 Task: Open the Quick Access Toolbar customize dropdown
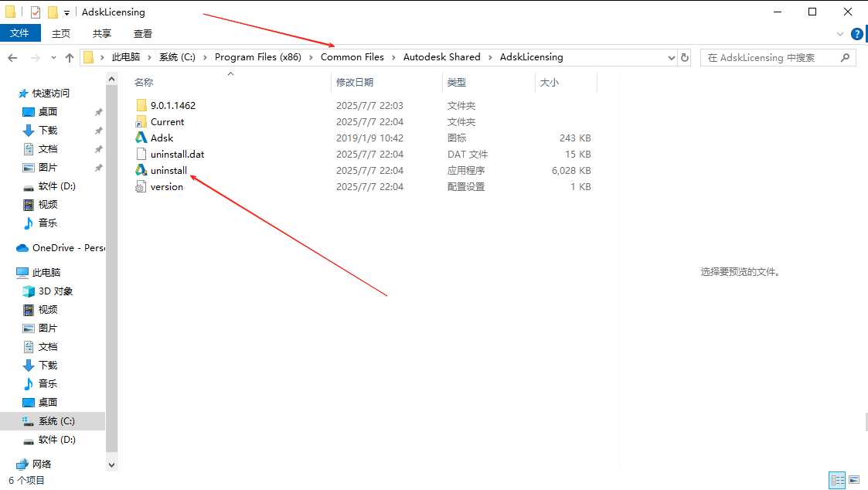point(66,12)
